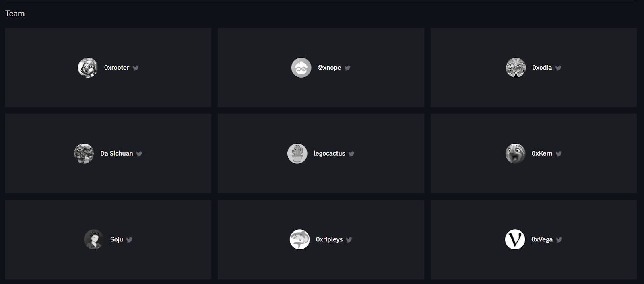Image resolution: width=644 pixels, height=284 pixels.
Task: Click the Team section heading
Action: [15, 14]
